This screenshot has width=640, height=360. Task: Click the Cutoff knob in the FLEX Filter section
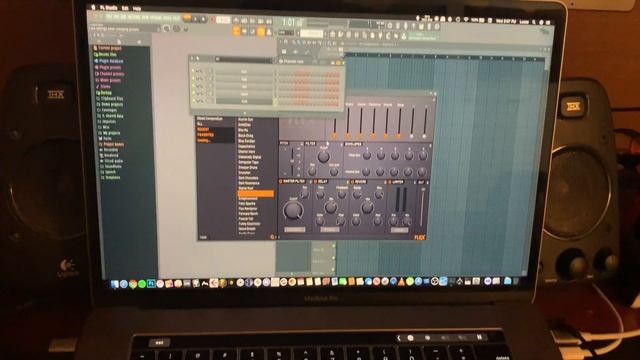[x=323, y=156]
